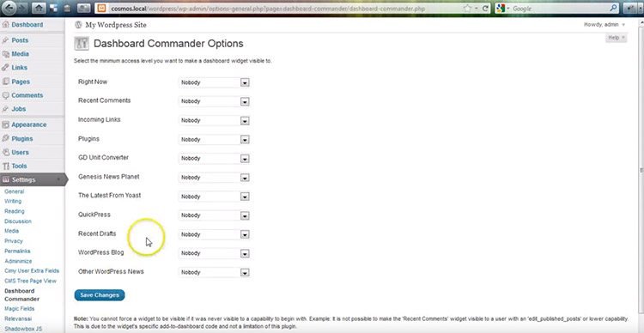Open the Writing settings link

13,201
